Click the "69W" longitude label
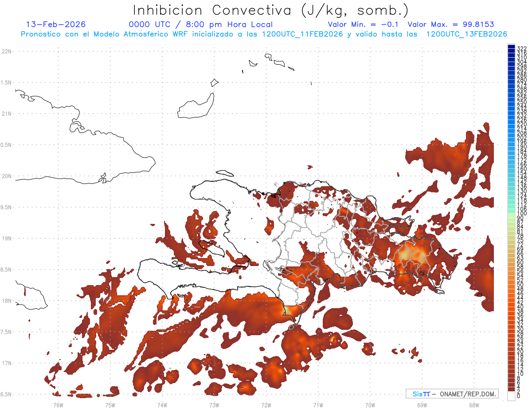This screenshot has height=411, width=532. pyautogui.click(x=422, y=405)
